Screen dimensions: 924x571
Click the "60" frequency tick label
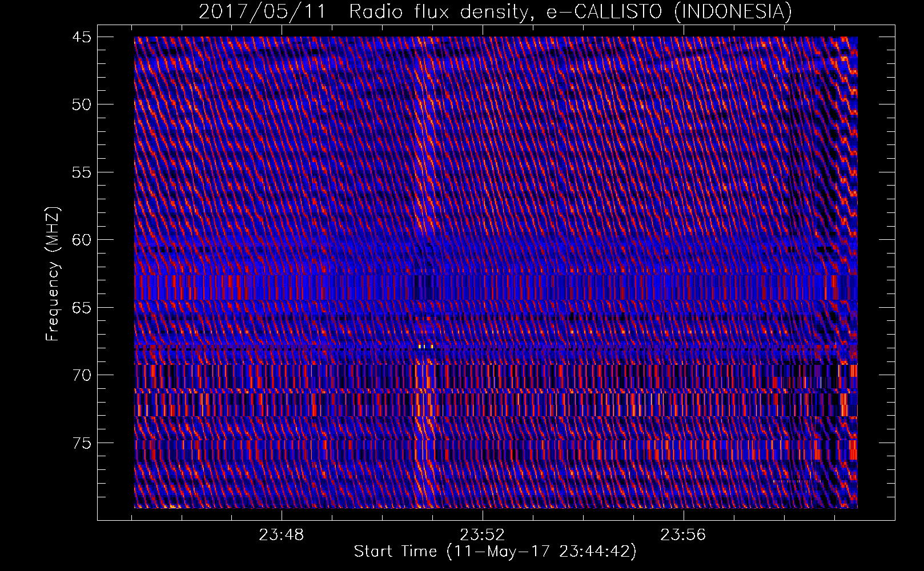(82, 240)
